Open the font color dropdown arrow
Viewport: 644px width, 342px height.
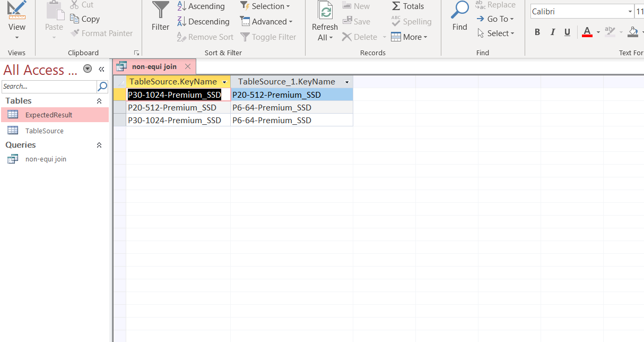[x=598, y=32]
